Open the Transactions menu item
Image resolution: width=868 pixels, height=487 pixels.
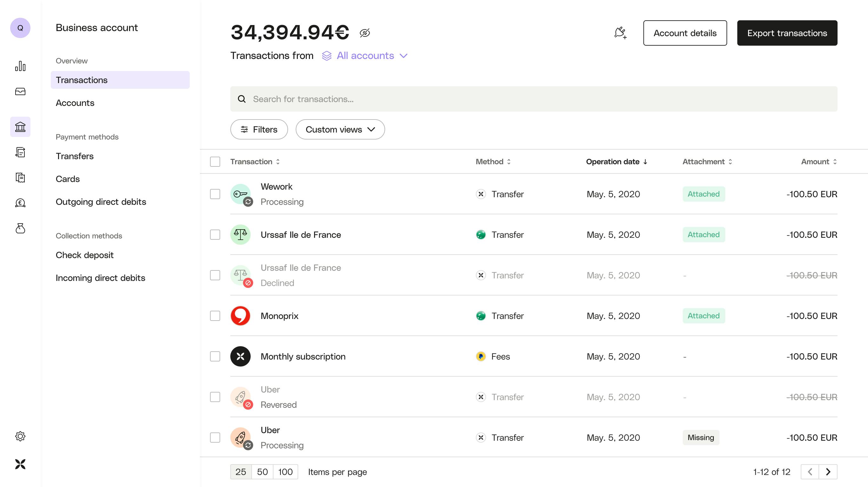[x=82, y=80]
